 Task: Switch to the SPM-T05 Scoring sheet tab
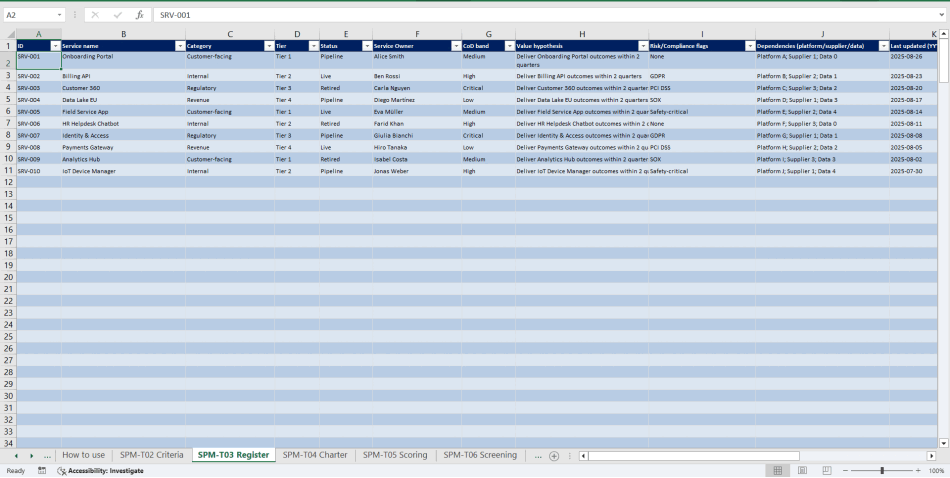pyautogui.click(x=395, y=455)
